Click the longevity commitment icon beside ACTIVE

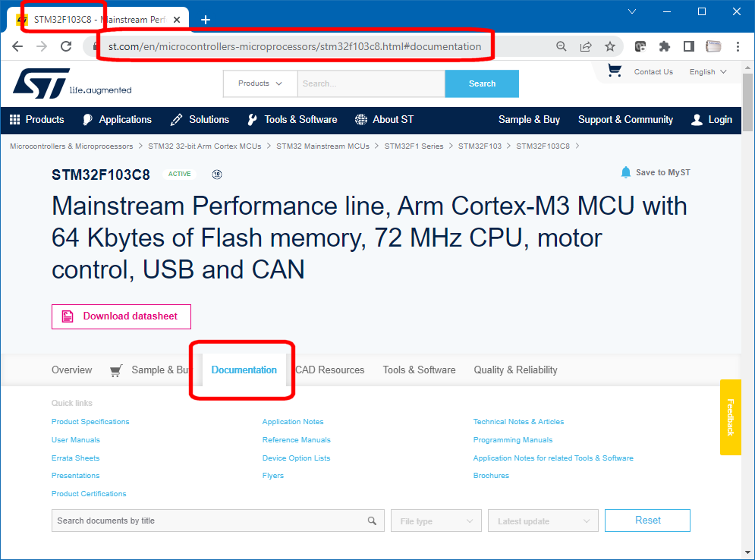[217, 175]
